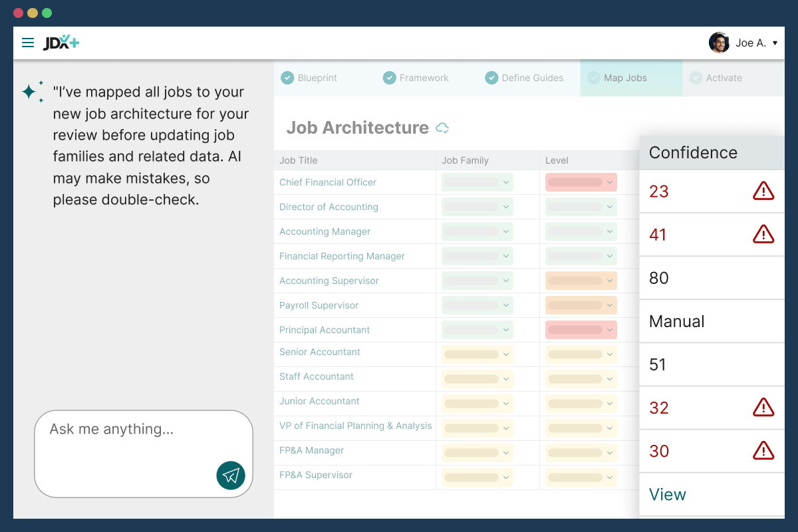The image size is (798, 532).
Task: Open the Director of Accounting job title
Action: [x=329, y=207]
